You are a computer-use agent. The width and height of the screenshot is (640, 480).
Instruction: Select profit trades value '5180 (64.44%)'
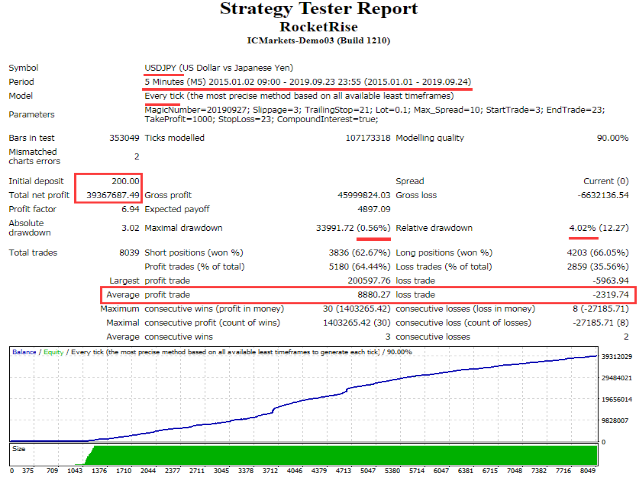click(x=360, y=267)
